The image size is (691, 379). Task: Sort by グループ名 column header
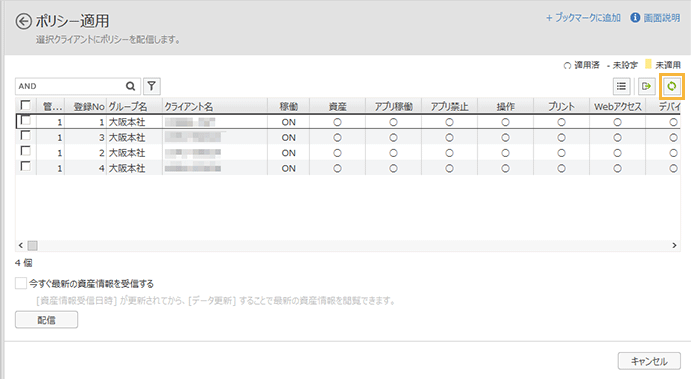[x=134, y=106]
